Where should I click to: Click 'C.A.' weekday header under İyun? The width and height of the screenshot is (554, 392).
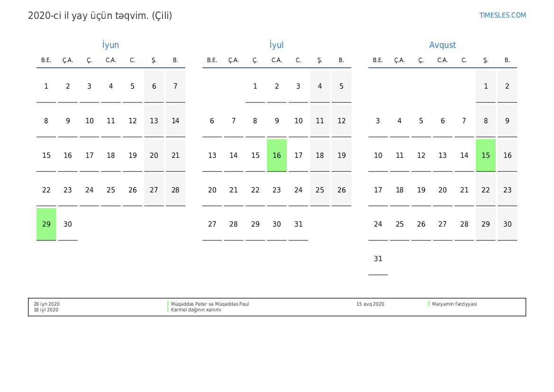pyautogui.click(x=111, y=60)
